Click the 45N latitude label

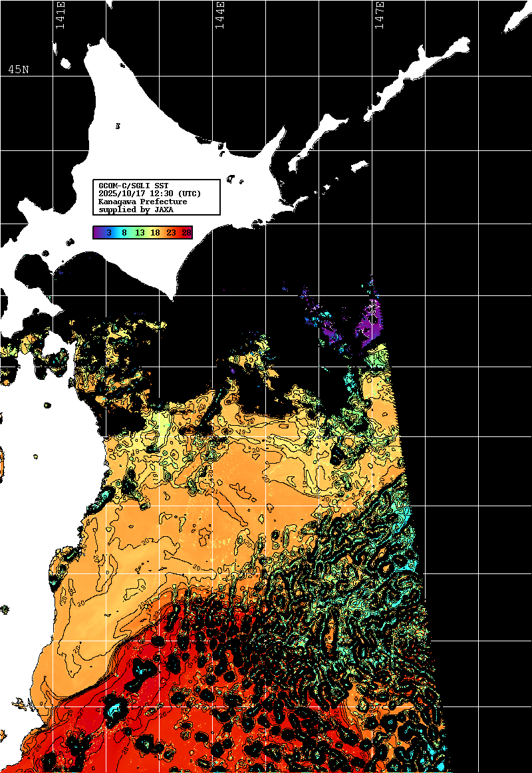[19, 70]
